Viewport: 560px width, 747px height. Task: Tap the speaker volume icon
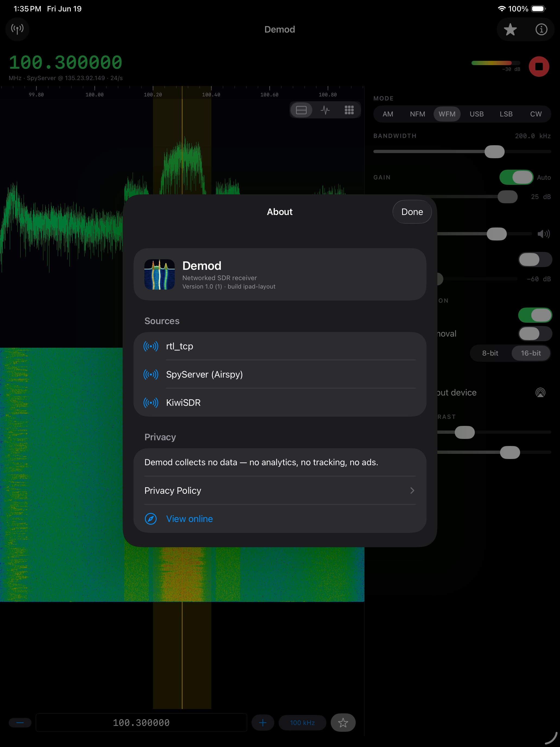[x=543, y=234]
